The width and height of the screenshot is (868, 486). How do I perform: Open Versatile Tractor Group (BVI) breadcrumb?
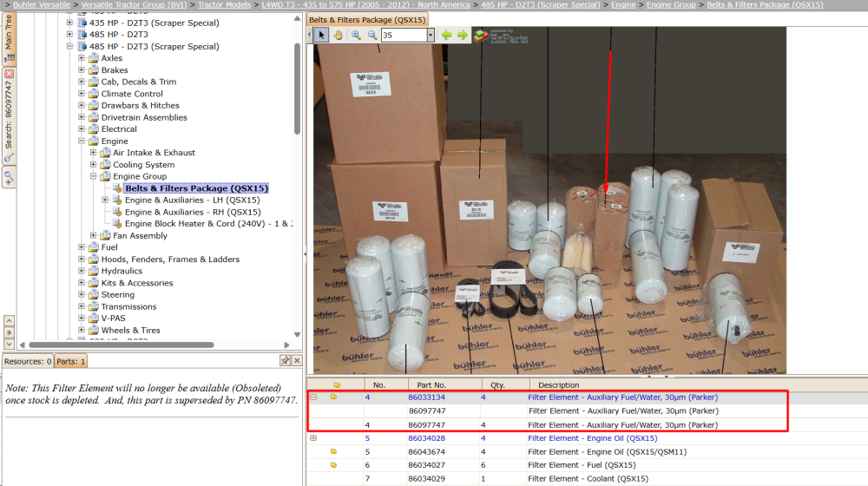[x=134, y=4]
